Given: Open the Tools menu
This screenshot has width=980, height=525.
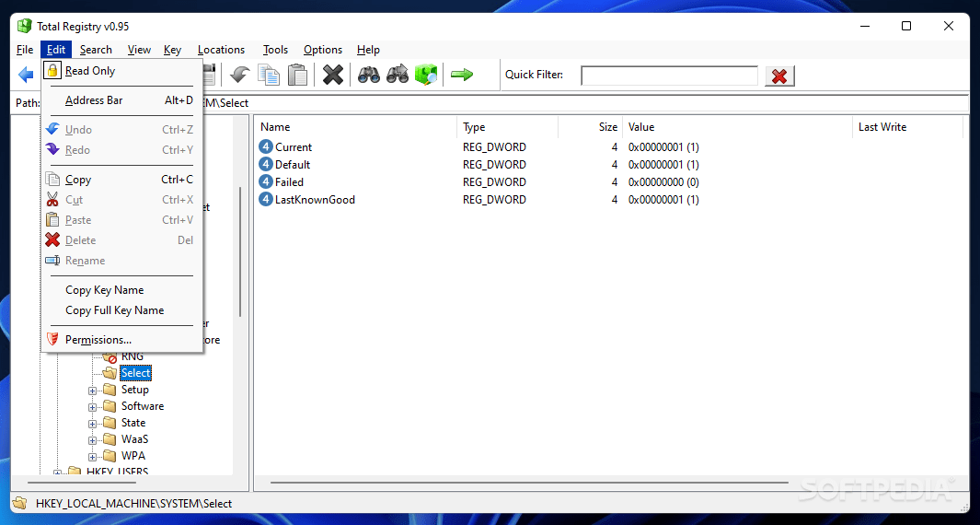Looking at the screenshot, I should [x=276, y=50].
